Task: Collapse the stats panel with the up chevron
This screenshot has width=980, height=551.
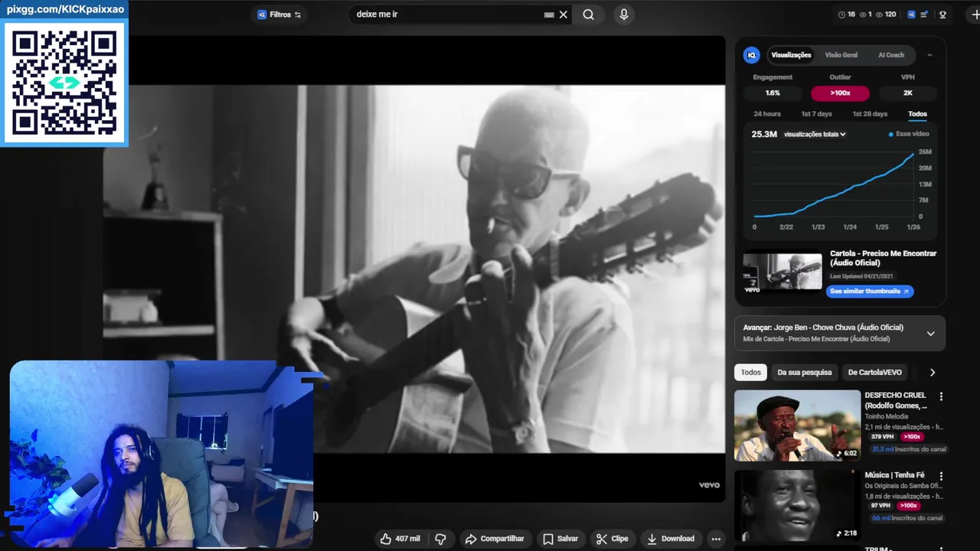Action: click(x=929, y=55)
